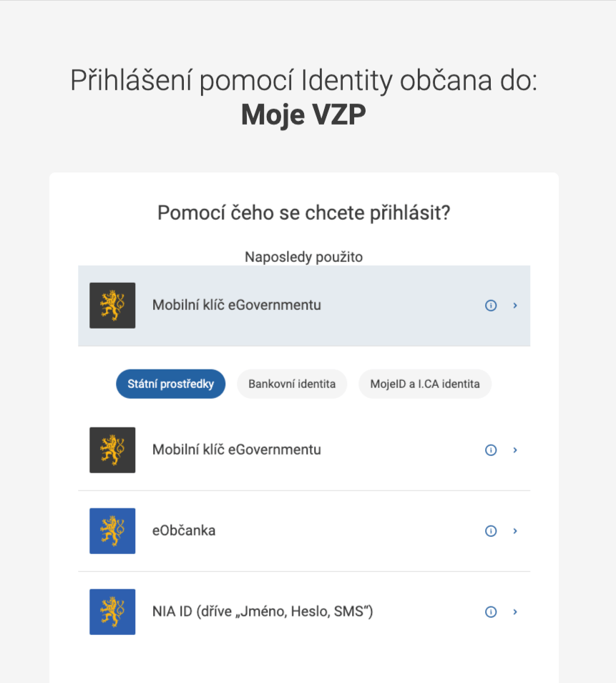
Task: Click the dark lion logo in the Naposledy použito row
Action: tap(112, 306)
